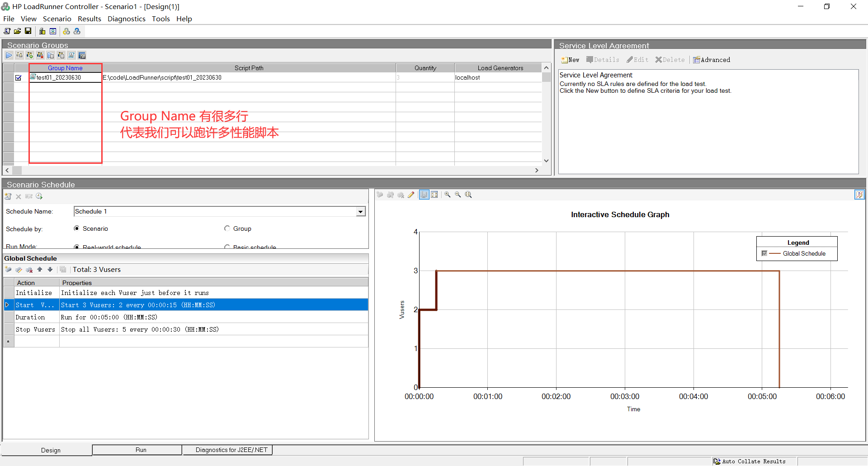Screen dimensions: 868x466
Task: Open the Help menu
Action: tap(184, 19)
